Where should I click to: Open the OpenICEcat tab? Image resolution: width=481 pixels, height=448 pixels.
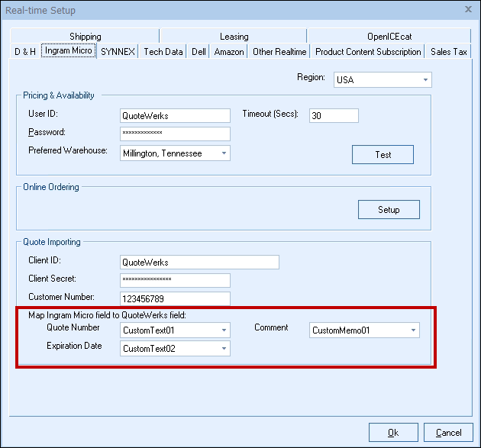click(x=389, y=36)
